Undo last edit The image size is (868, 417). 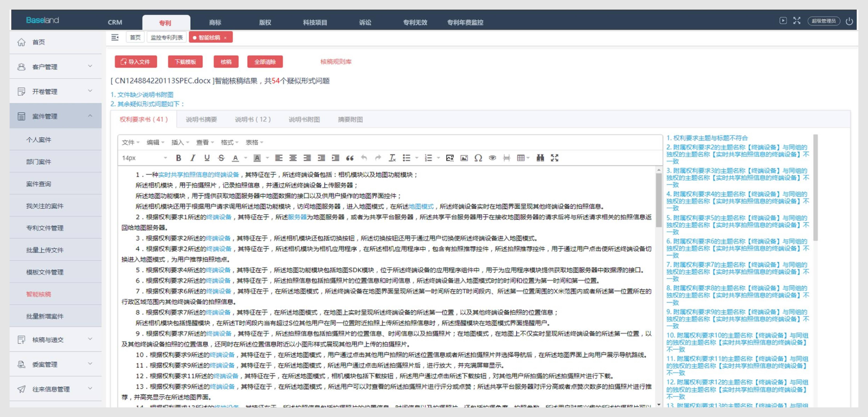click(364, 158)
